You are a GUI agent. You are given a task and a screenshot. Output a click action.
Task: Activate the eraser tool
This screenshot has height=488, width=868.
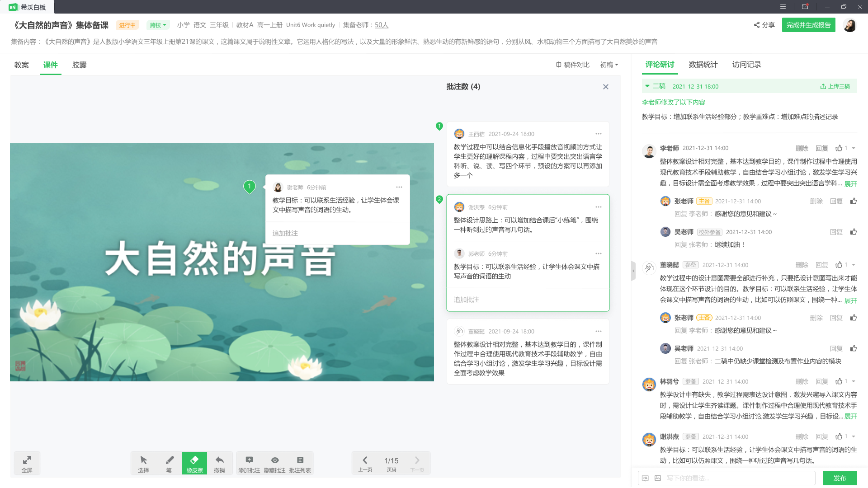pos(194,463)
